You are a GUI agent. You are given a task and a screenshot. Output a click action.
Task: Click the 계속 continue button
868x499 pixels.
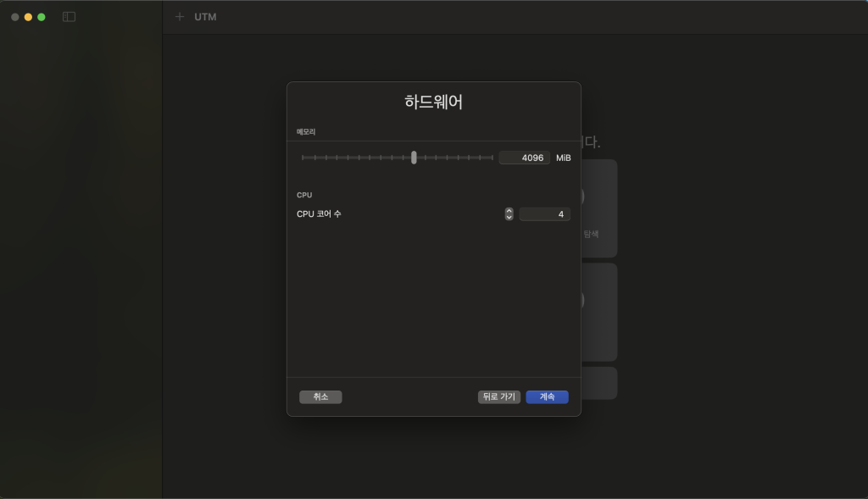pyautogui.click(x=547, y=396)
